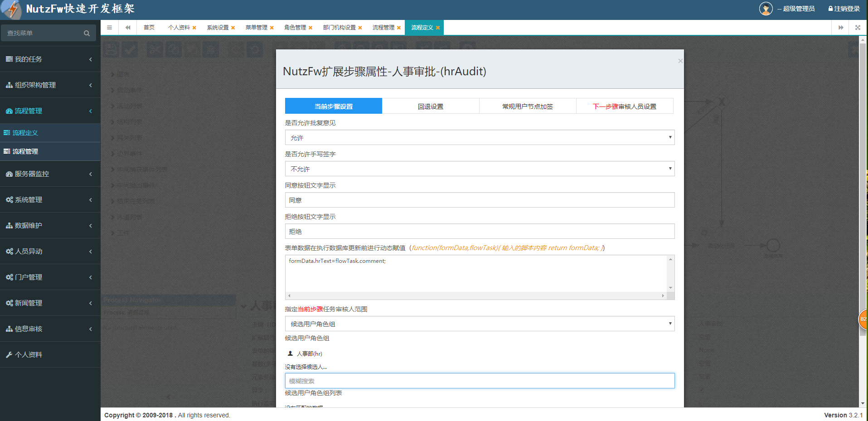The width and height of the screenshot is (868, 421).
Task: Click the 服务器监控 dashboard icon
Action: click(9, 174)
